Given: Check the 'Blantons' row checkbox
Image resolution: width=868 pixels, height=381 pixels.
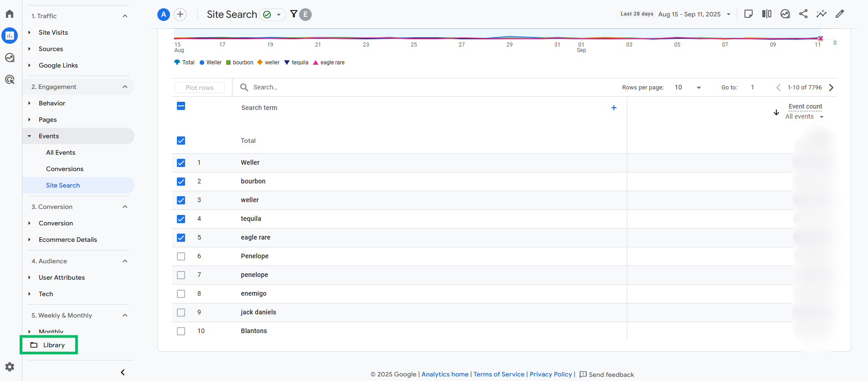Looking at the screenshot, I should coord(181,331).
